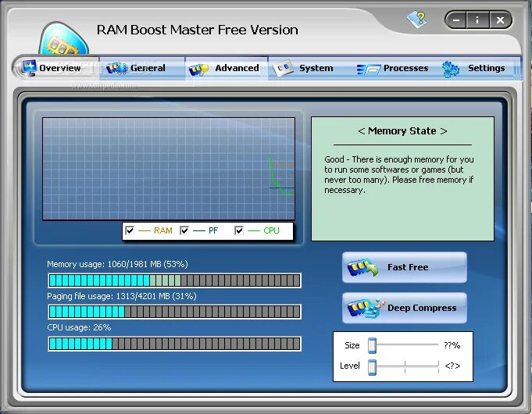Image resolution: width=532 pixels, height=414 pixels.
Task: Minimize the RAM Boost Master window
Action: pyautogui.click(x=456, y=20)
